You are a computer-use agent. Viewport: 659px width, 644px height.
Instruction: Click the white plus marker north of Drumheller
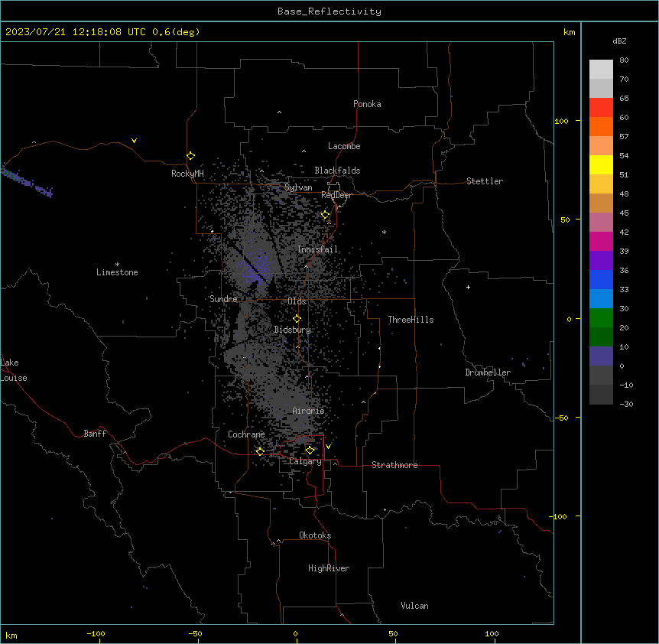468,287
